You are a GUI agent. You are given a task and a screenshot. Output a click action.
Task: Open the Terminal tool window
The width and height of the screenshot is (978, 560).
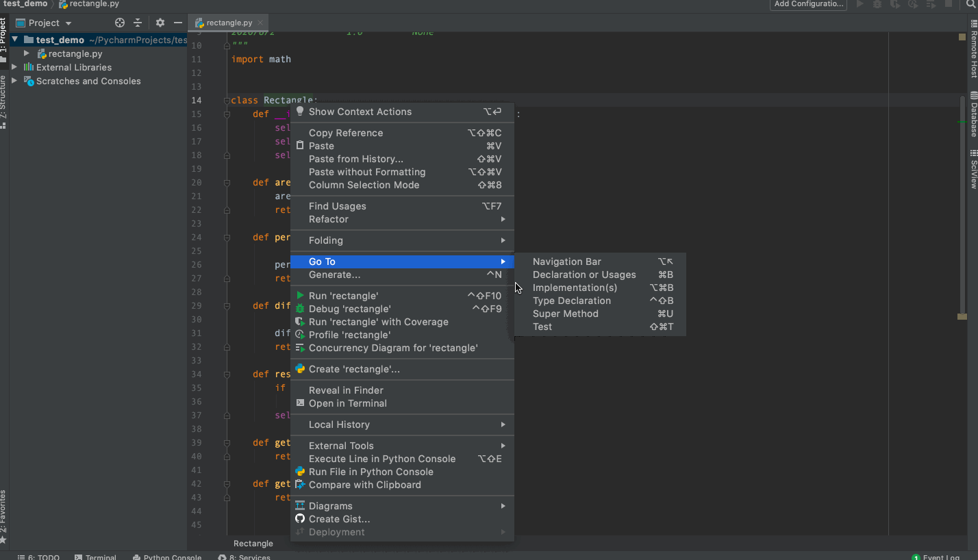coord(95,557)
